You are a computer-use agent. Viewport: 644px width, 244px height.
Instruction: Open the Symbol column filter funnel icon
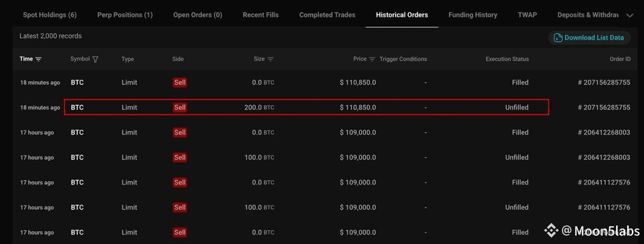[95, 60]
